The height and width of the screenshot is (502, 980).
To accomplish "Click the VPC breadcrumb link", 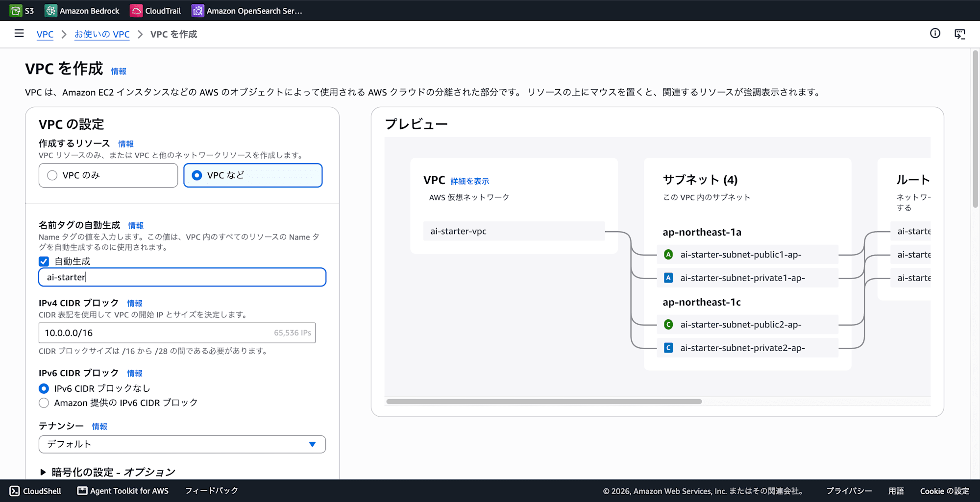I will point(45,34).
